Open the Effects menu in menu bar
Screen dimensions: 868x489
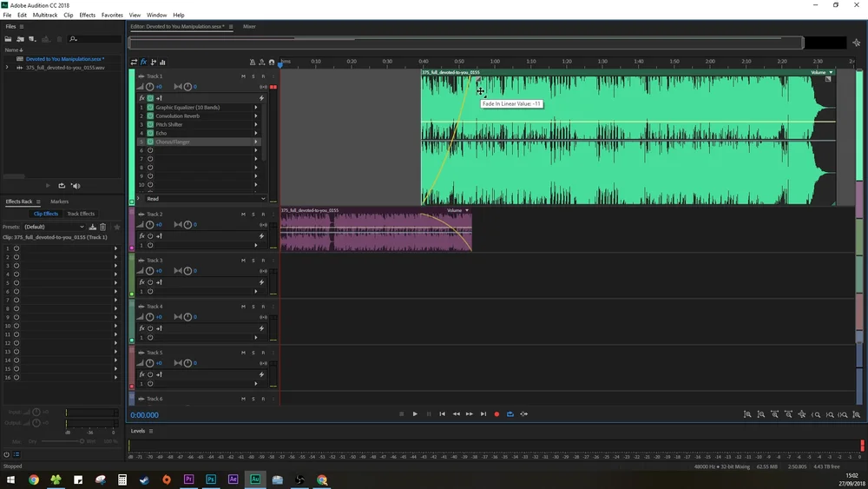coord(87,15)
